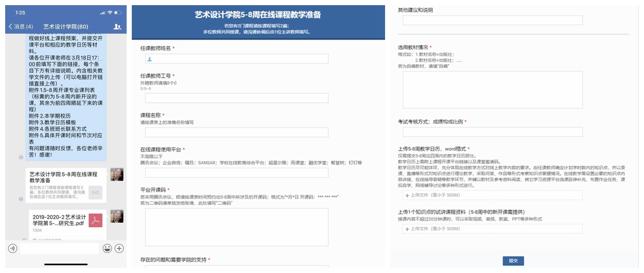Focus the 任课教师工号 input field
644x273 pixels.
coord(236,98)
